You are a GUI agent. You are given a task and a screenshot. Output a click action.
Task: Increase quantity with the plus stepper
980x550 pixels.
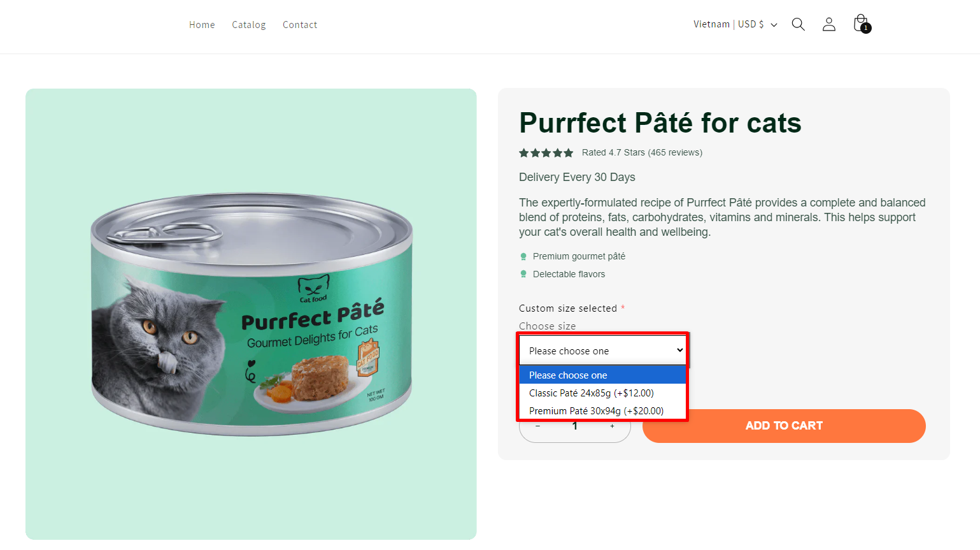(x=611, y=426)
